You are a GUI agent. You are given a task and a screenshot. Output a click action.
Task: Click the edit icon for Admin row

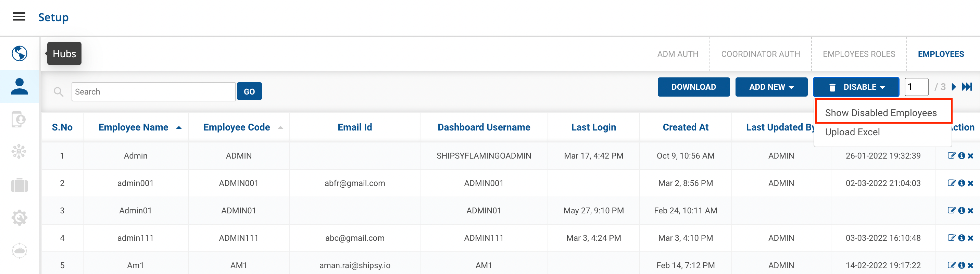[951, 155]
